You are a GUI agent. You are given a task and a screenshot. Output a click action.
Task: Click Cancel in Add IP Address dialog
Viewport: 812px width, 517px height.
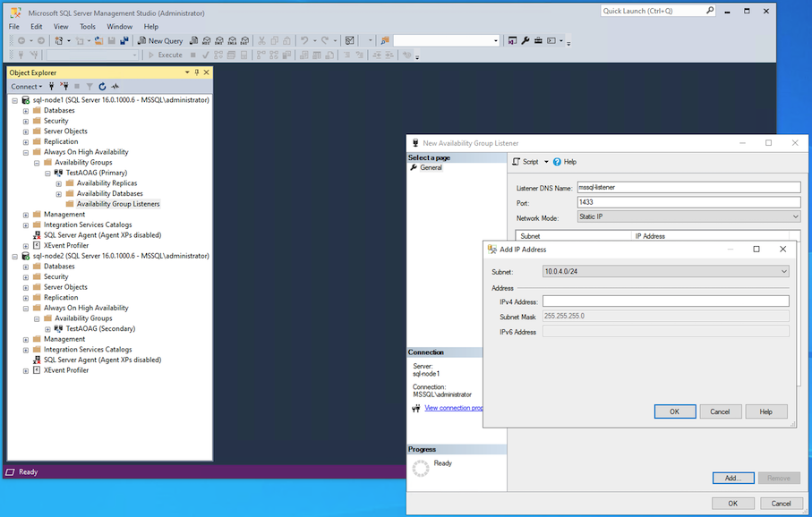(x=720, y=412)
